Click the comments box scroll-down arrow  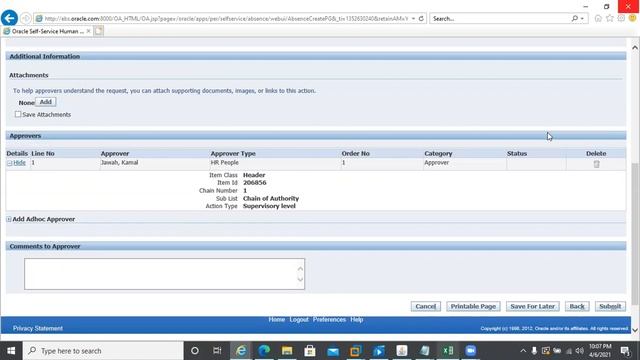coord(300,280)
